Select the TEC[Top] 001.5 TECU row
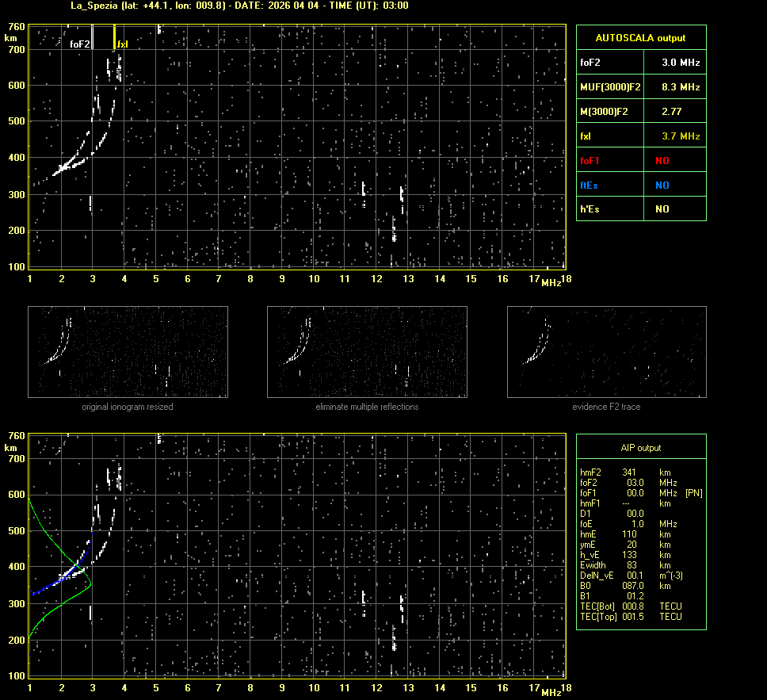Screen dimensions: 767x700 [x=631, y=617]
